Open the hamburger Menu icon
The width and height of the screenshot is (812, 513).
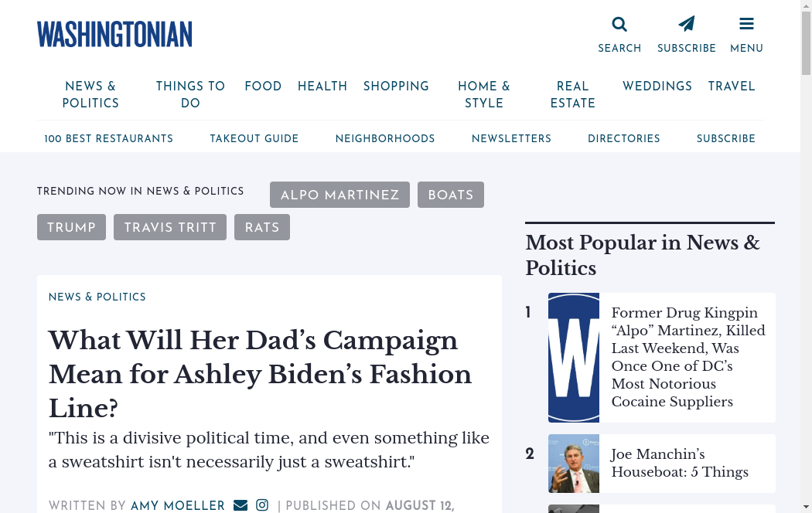746,24
